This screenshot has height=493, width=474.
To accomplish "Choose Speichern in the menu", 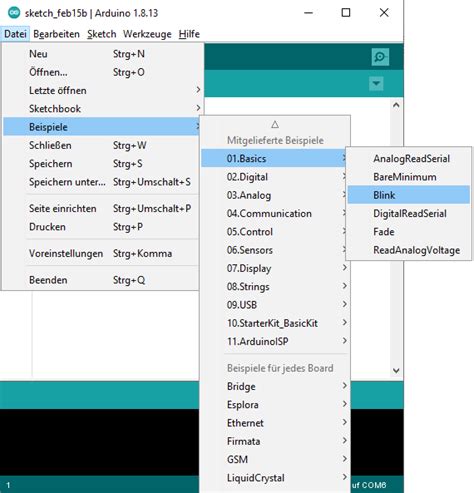I will coord(102,164).
